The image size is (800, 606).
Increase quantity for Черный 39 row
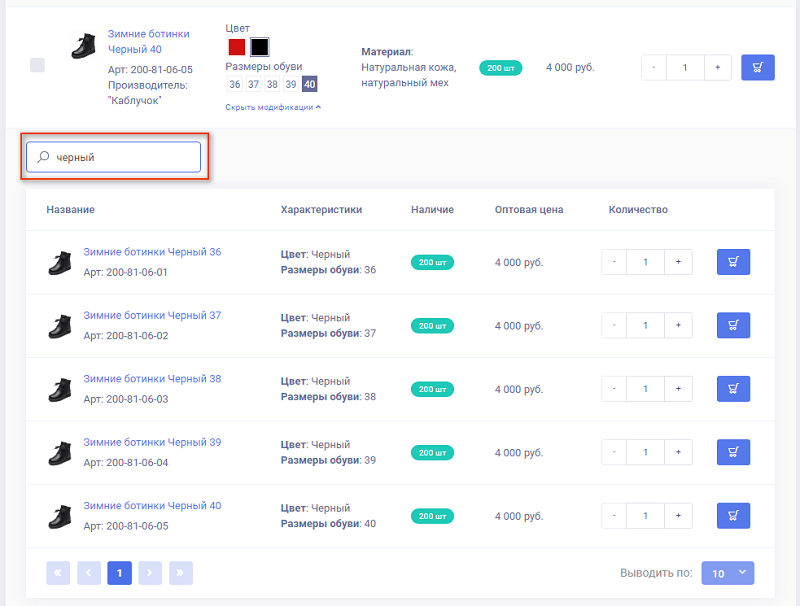tap(678, 452)
